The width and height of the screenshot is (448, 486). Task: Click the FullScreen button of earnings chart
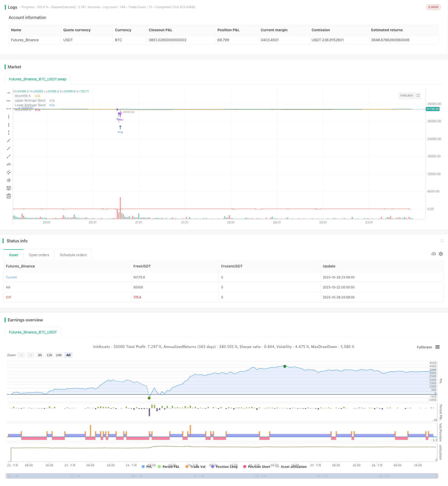(x=424, y=347)
